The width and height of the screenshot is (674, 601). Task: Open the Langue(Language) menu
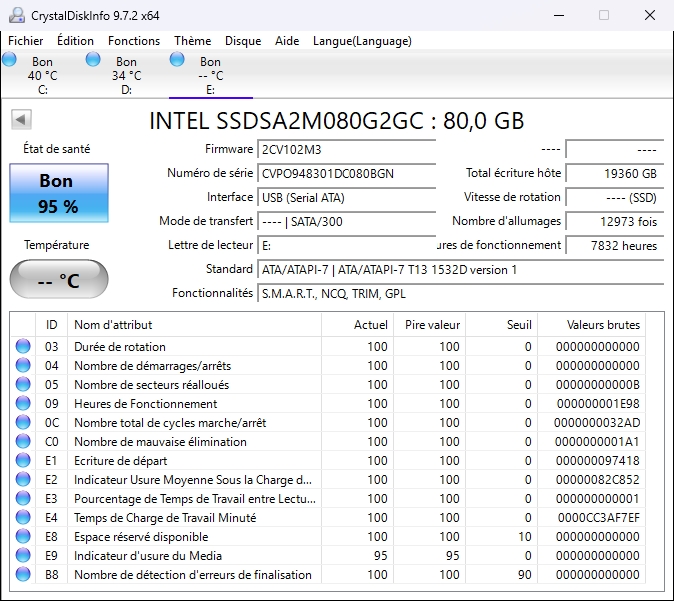pos(362,41)
